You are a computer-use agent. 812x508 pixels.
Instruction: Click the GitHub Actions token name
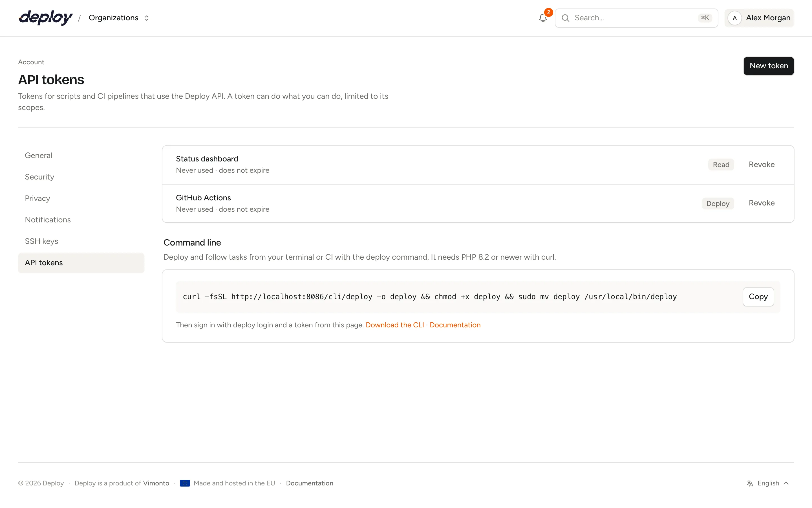click(x=203, y=198)
